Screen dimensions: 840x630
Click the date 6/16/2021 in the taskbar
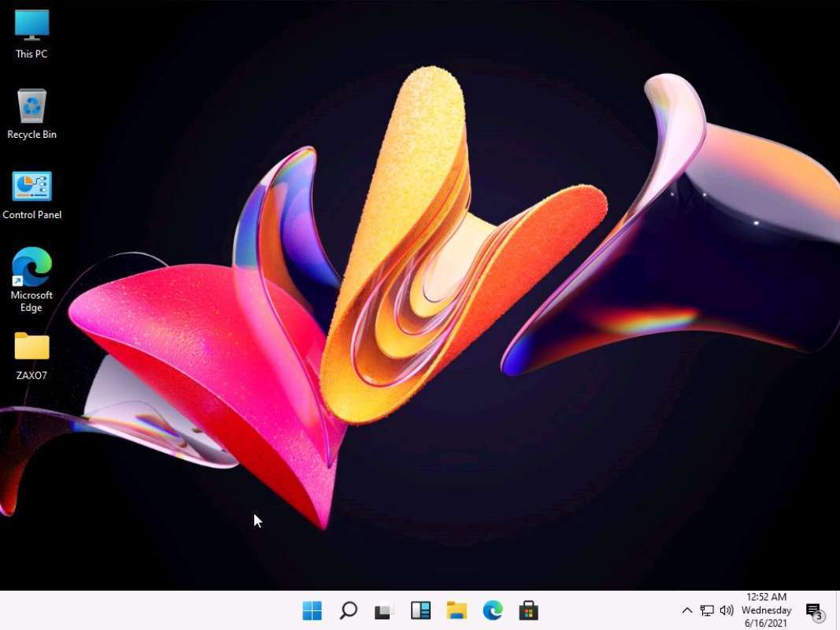(765, 622)
